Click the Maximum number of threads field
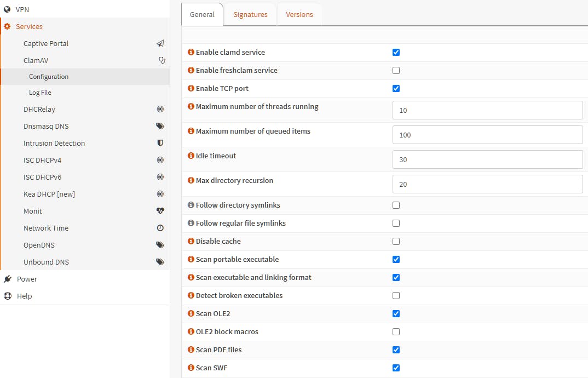The height and width of the screenshot is (378, 588). (x=487, y=110)
